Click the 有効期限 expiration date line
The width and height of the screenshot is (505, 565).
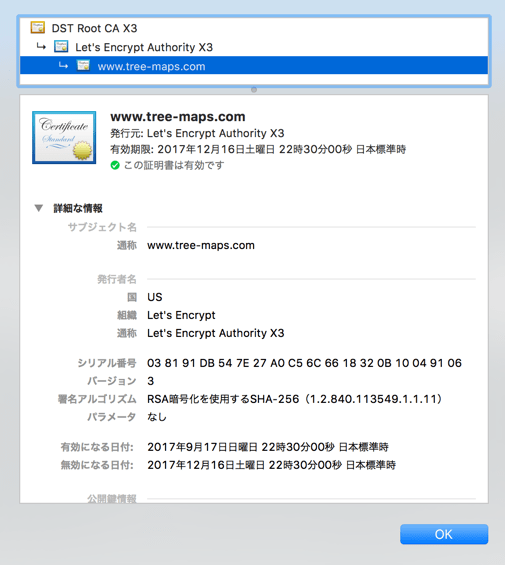click(x=258, y=149)
